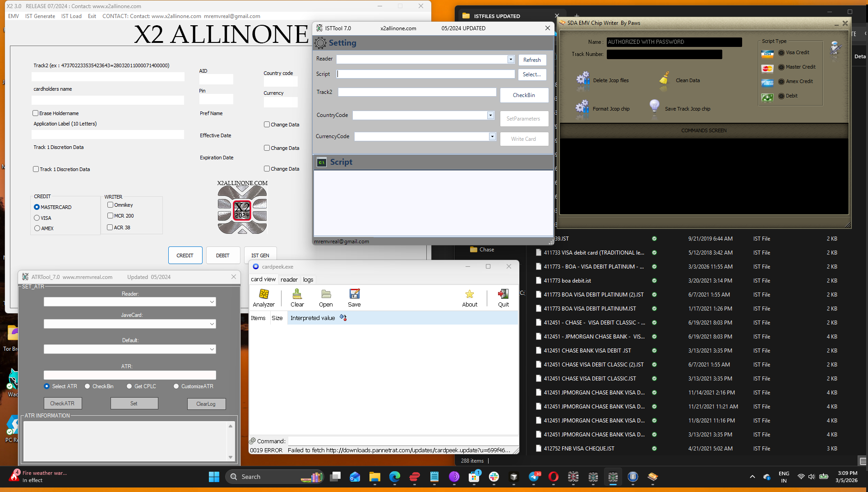Screen dimensions: 868x492
Task: Select the VISA radio button in X2
Action: point(37,218)
